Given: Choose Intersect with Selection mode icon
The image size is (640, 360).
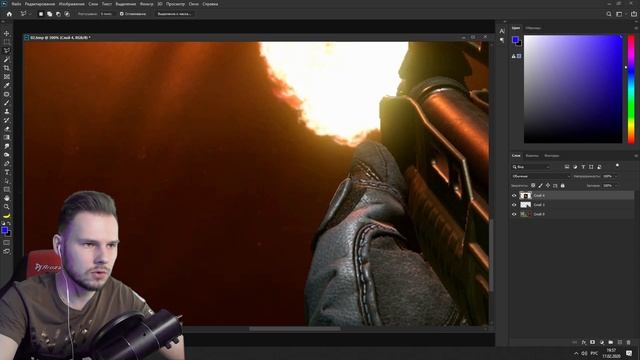Looking at the screenshot, I should coord(67,14).
